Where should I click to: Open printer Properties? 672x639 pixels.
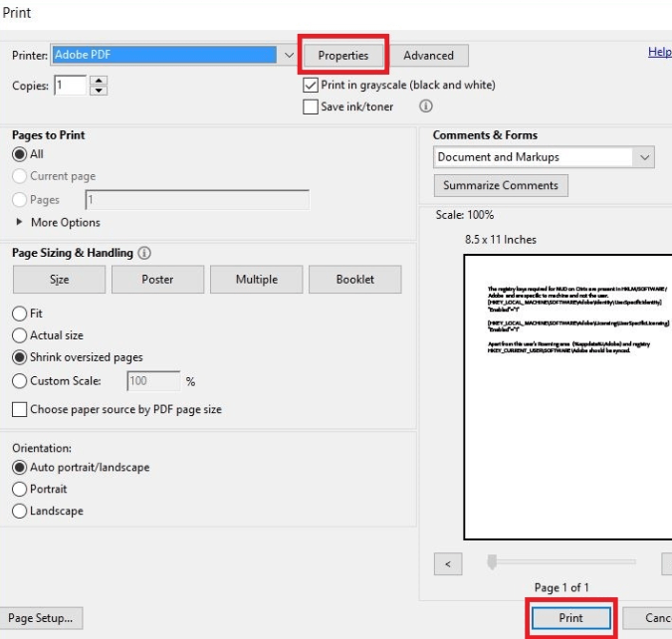pos(342,56)
